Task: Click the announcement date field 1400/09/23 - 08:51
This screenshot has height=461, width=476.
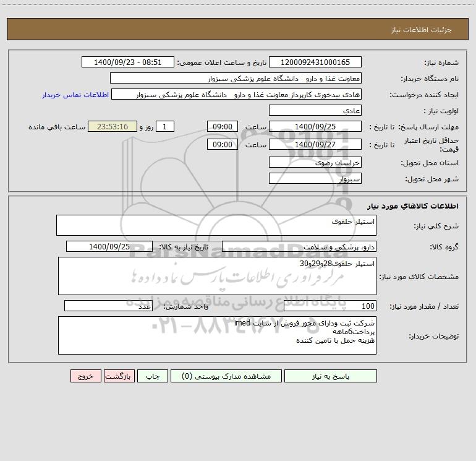Action: point(128,62)
